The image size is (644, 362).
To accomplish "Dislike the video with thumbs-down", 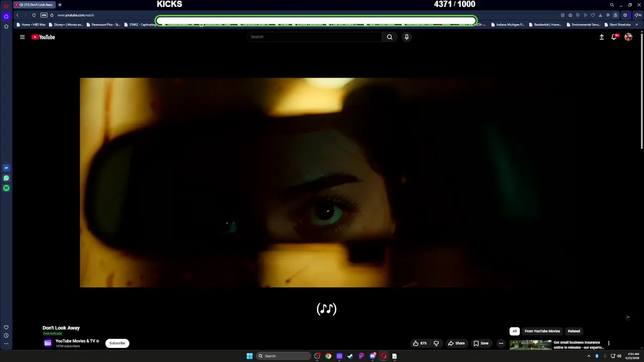I will point(436,343).
